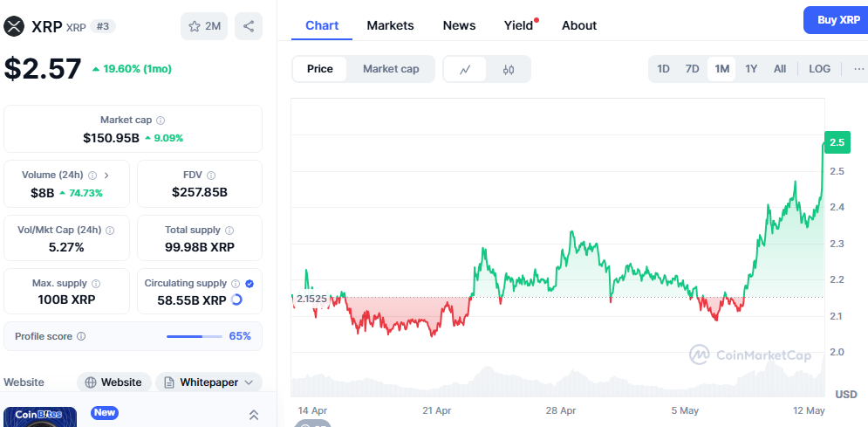Click the 100B XRP max supply value
This screenshot has width=868, height=427.
coord(66,300)
